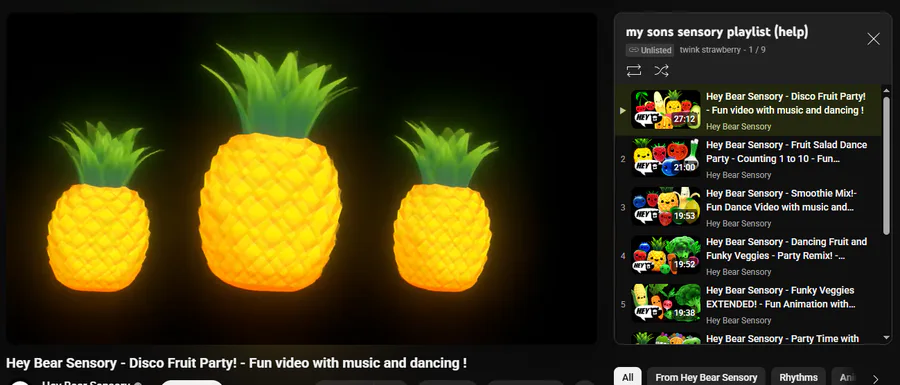Click the now-playing triangle indicator
This screenshot has height=385, width=900.
pos(623,110)
